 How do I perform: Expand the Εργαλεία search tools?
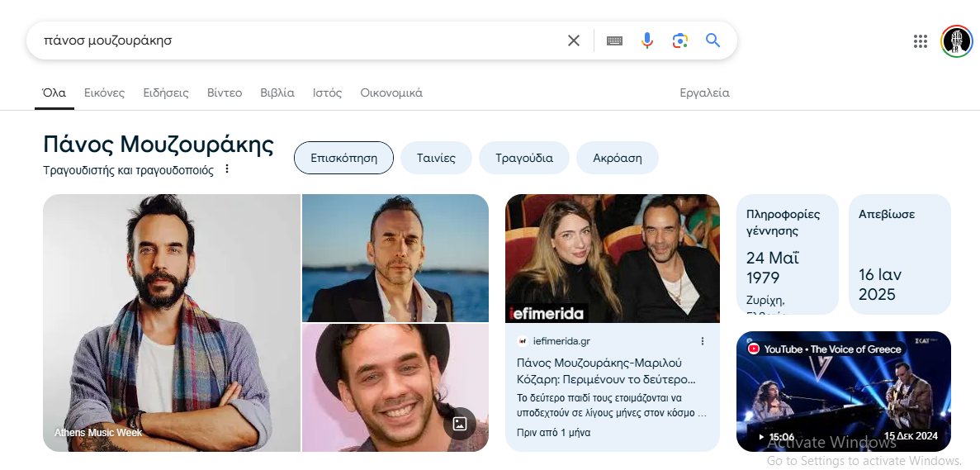coord(704,93)
